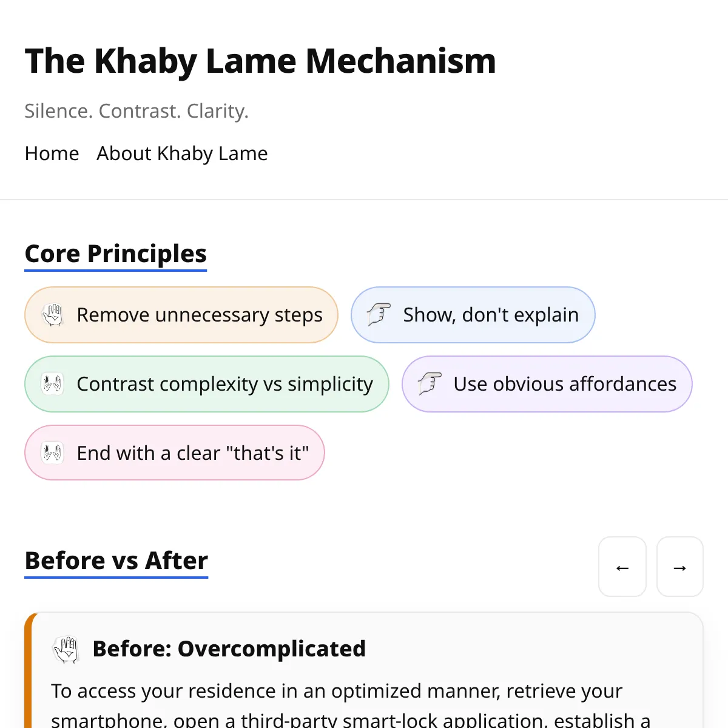Viewport: 728px width, 728px height.
Task: Click the raised hand icon beside Remove unnecessary steps
Action: (x=53, y=315)
